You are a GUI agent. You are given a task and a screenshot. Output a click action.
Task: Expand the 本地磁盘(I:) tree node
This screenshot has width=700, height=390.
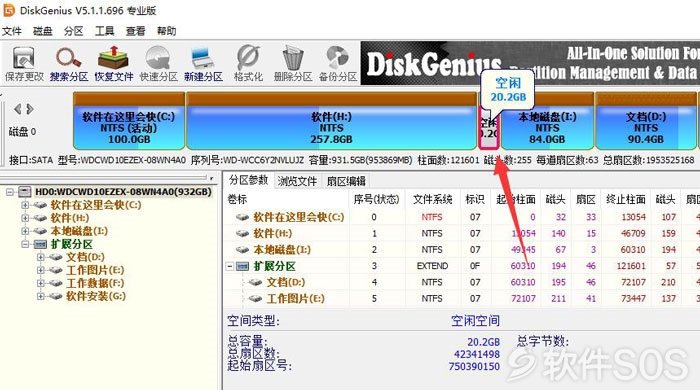tap(25, 231)
